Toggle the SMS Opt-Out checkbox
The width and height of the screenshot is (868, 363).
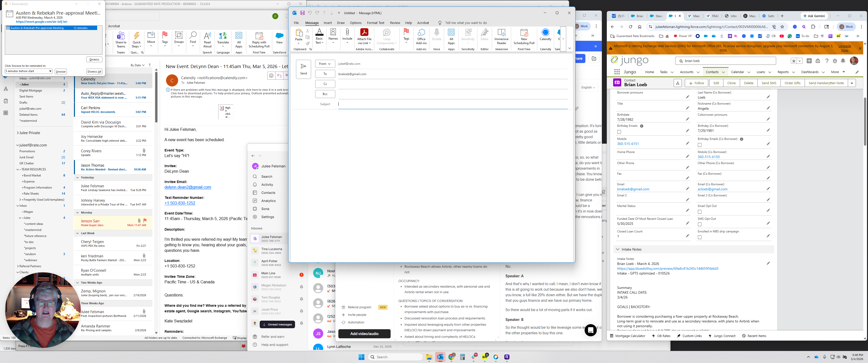pos(699,225)
